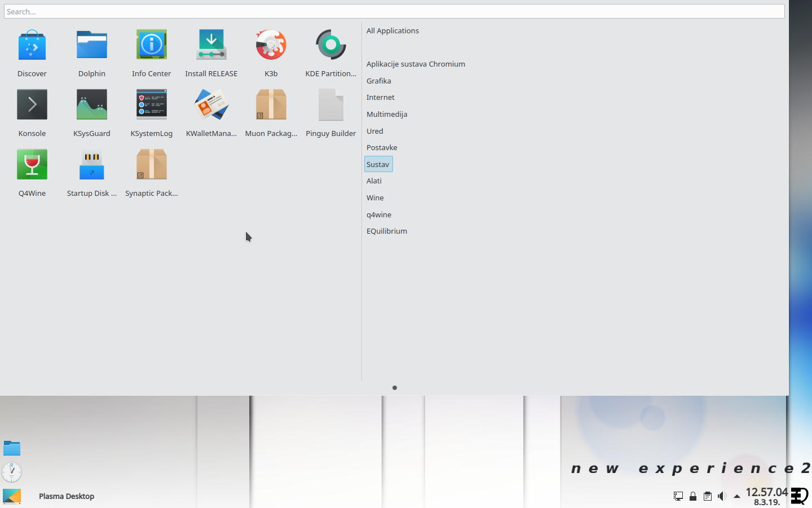Open the Q4Wine application
The width and height of the screenshot is (812, 508).
tap(32, 173)
